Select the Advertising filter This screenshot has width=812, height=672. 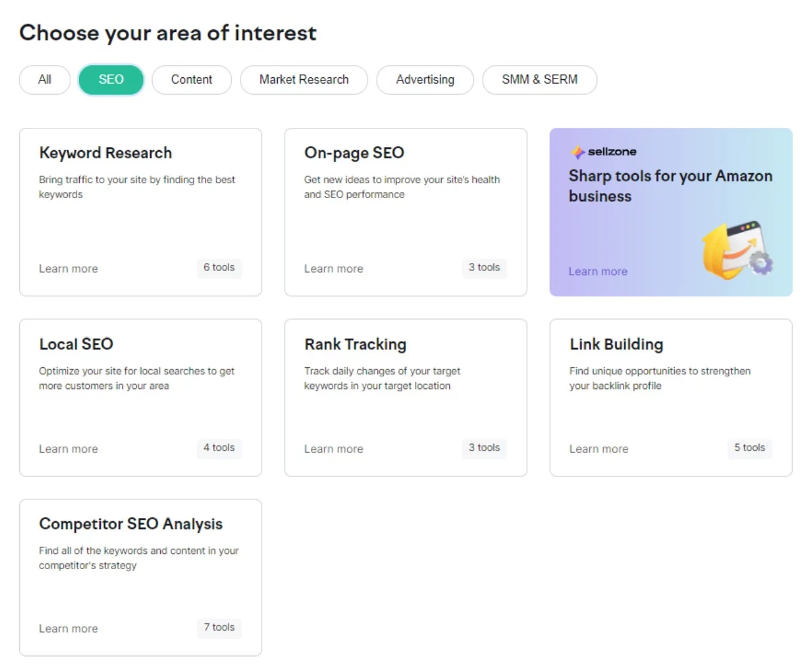tap(425, 79)
